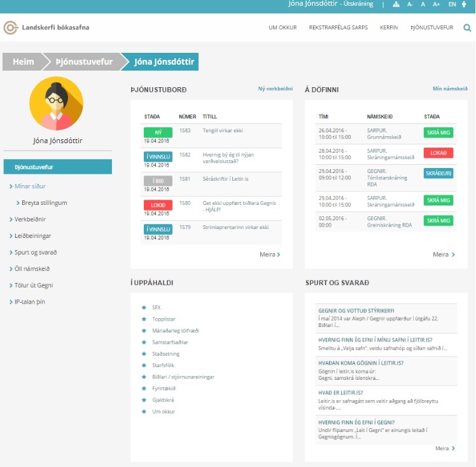Go to Þjónustuvefur breadcrumb
This screenshot has width=476, height=467.
click(84, 62)
